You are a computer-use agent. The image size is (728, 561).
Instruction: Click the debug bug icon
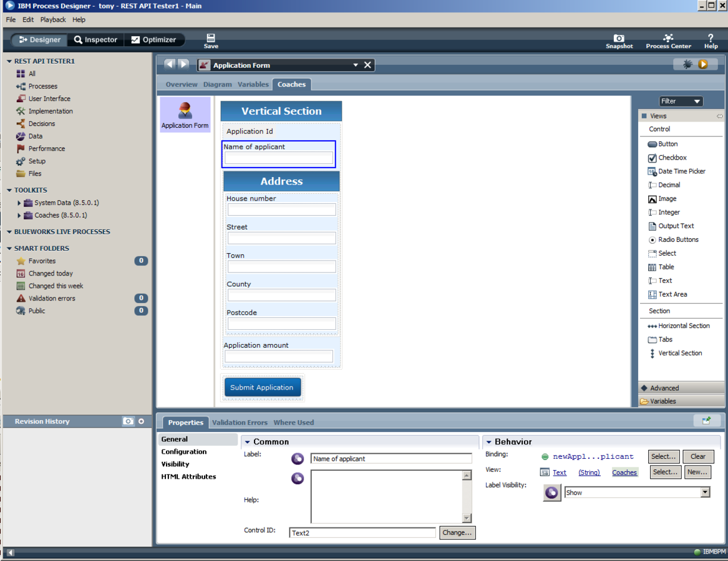[x=687, y=64]
